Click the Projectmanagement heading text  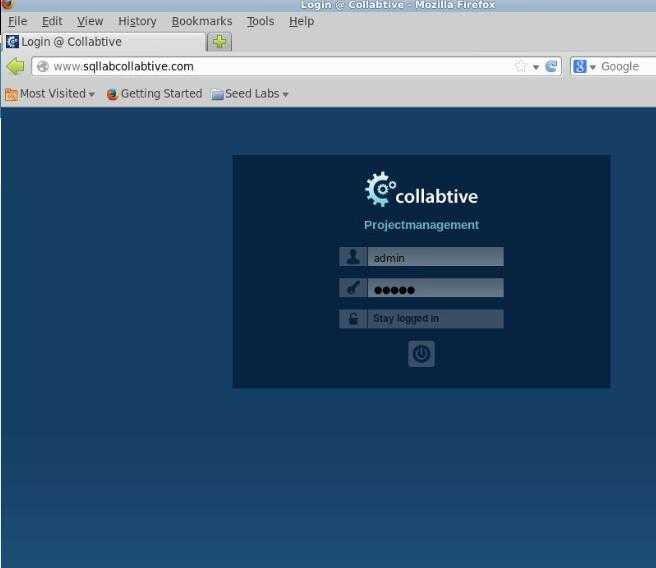point(421,225)
